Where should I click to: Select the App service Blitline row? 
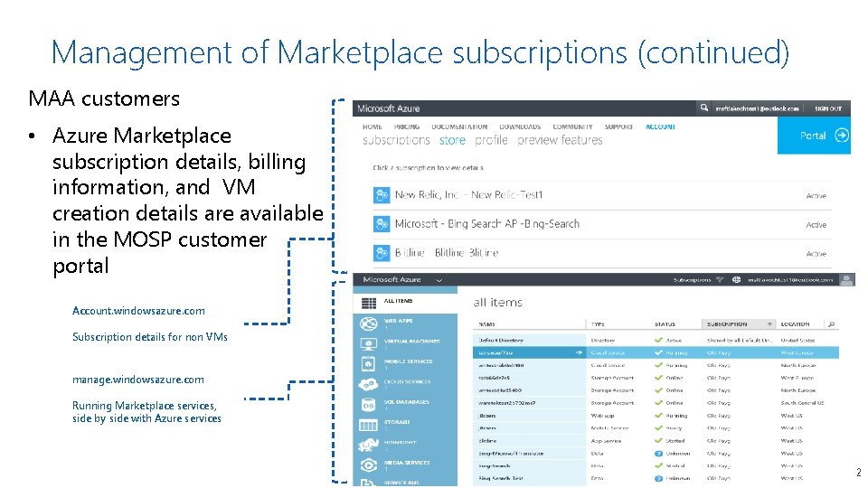(656, 441)
